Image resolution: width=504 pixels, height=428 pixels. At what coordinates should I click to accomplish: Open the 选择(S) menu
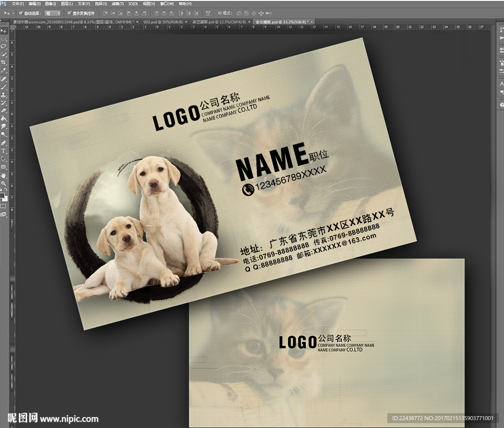pos(101,4)
